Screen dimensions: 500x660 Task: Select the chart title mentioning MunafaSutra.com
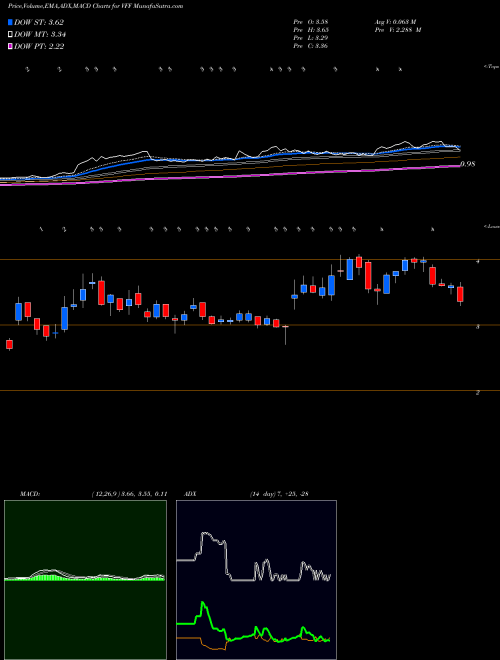point(96,7)
